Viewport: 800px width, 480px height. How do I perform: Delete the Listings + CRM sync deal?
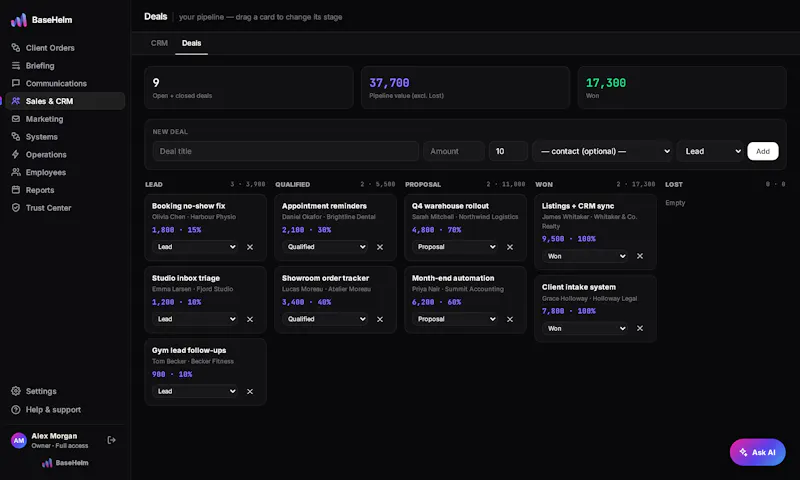640,256
